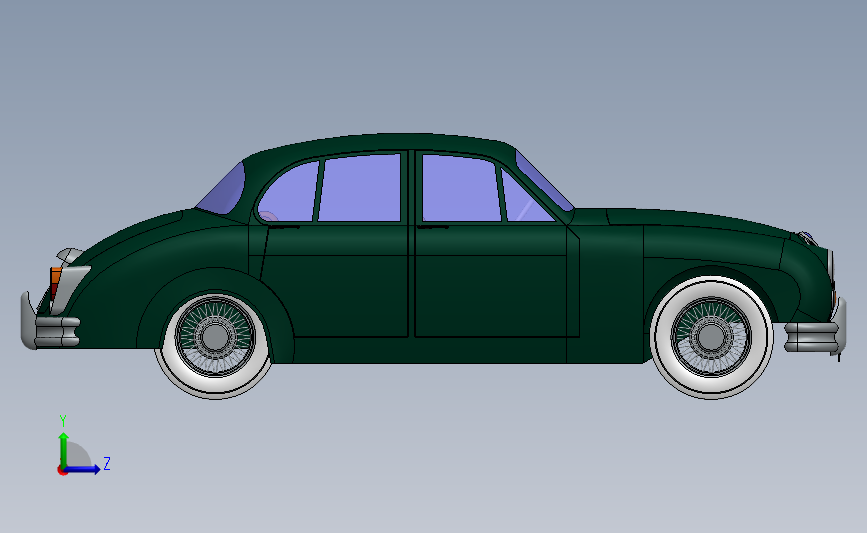Select the rear wire-spoke wheel hub
867x533 pixels.
coord(215,336)
